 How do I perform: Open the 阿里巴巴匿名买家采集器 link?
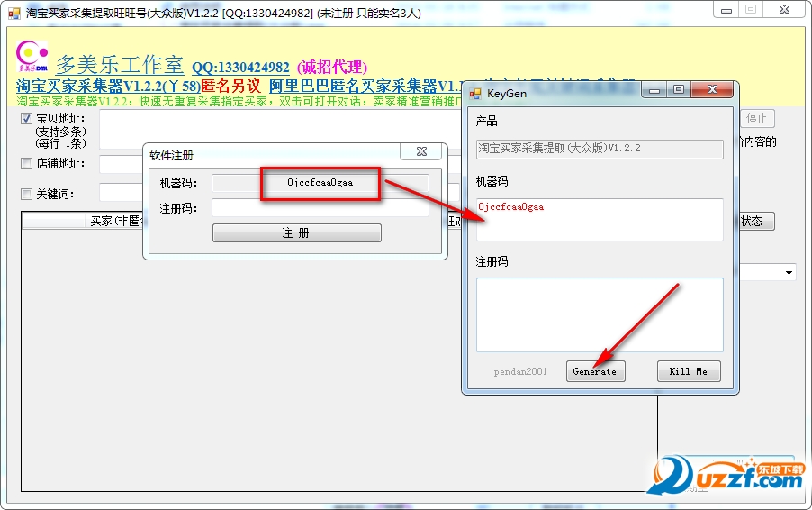pos(364,86)
